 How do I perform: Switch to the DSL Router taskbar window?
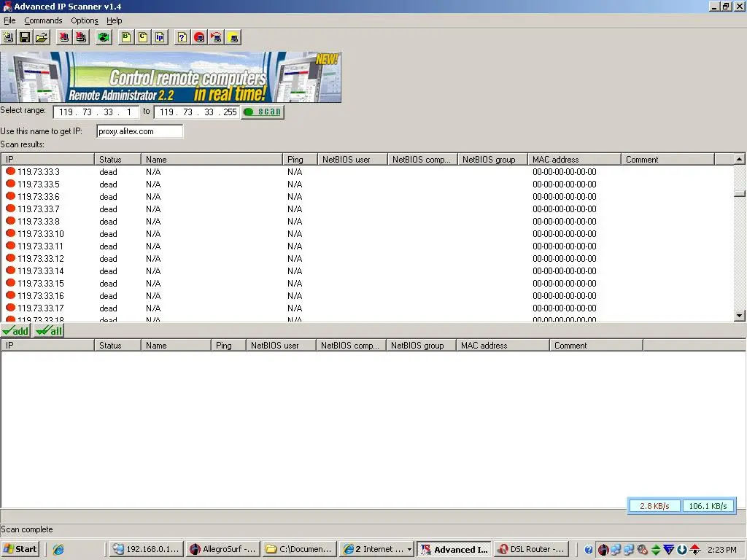coord(531,549)
